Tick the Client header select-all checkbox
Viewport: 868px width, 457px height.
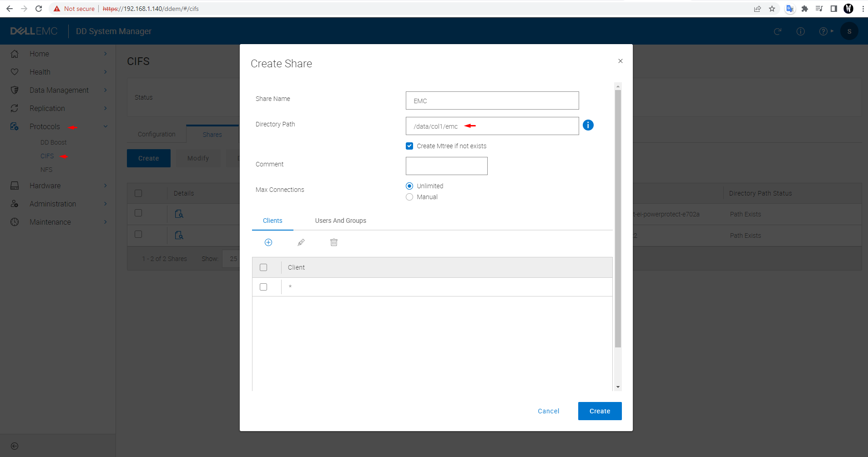263,267
